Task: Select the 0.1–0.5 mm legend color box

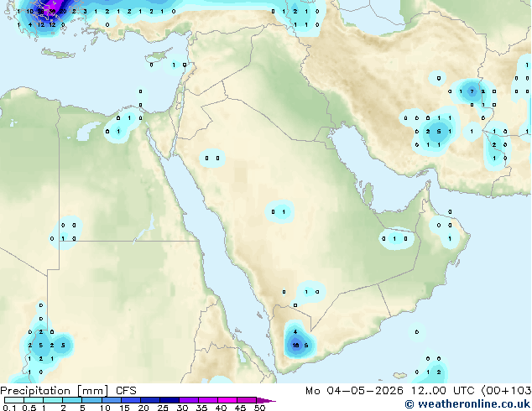Action: 14,400
